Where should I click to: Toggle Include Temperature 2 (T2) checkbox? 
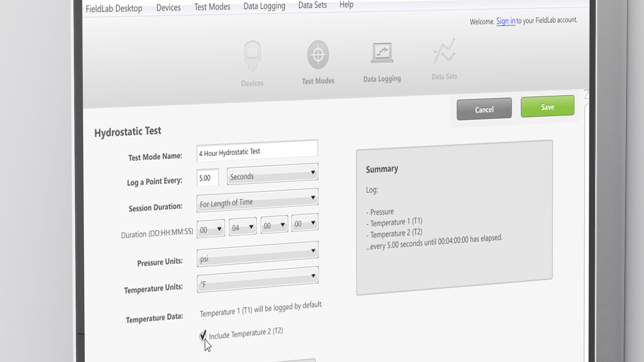(203, 336)
